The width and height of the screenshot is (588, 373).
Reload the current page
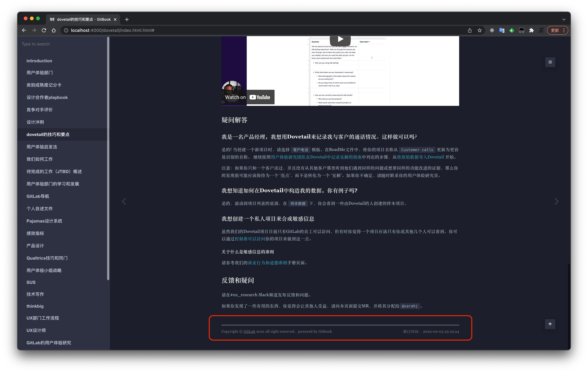[44, 30]
